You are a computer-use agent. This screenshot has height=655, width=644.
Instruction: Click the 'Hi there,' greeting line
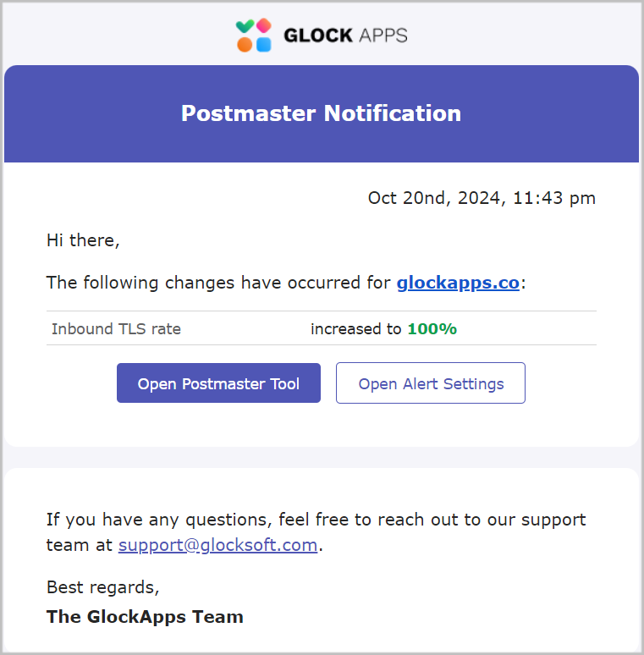[83, 240]
